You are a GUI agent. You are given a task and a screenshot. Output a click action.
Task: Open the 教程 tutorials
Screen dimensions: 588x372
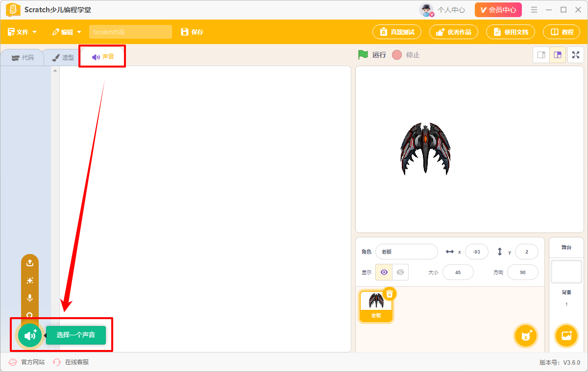tap(562, 32)
